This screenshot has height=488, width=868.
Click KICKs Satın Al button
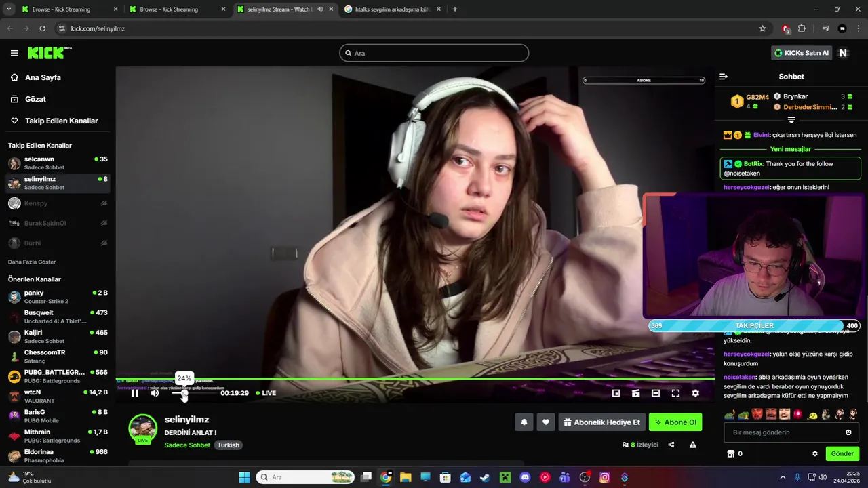(x=802, y=53)
